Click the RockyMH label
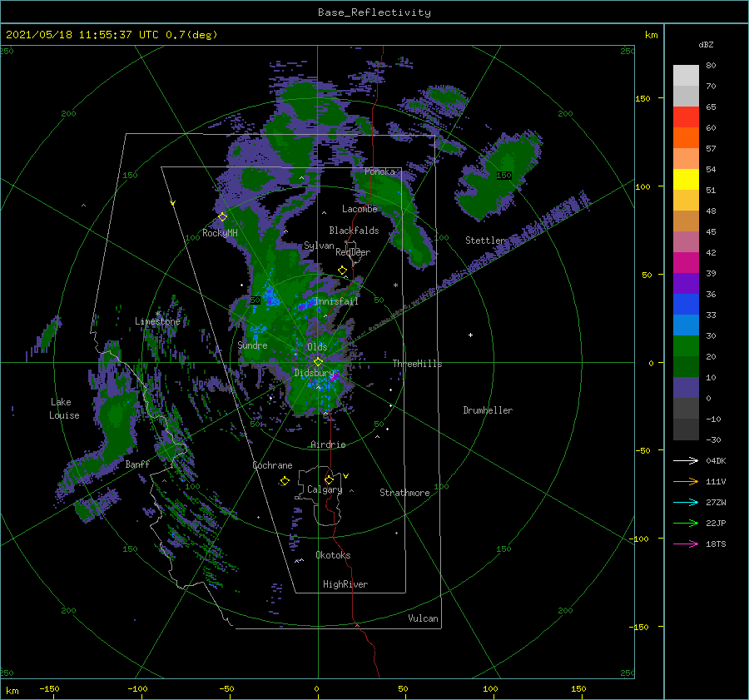This screenshot has height=700, width=749. tap(220, 233)
